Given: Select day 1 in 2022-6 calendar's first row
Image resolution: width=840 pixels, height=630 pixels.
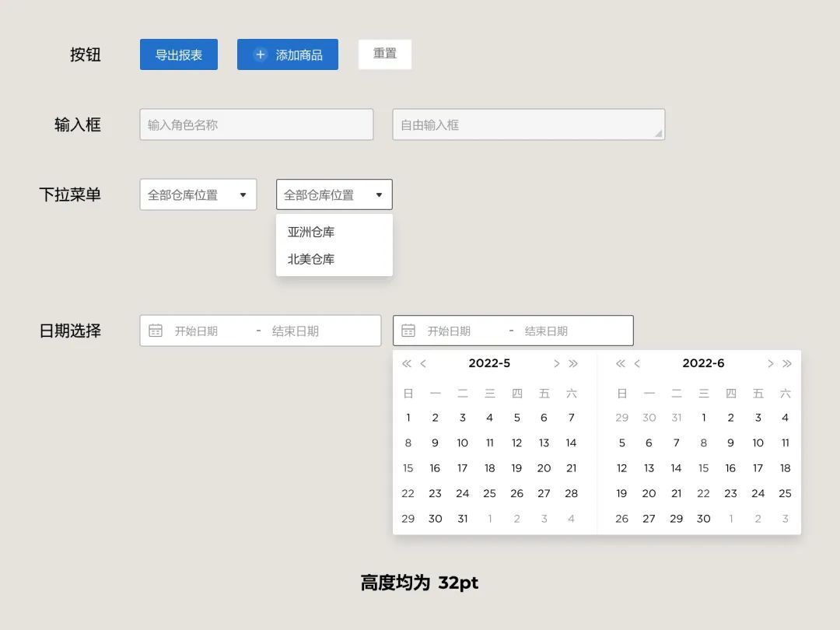Looking at the screenshot, I should pyautogui.click(x=703, y=418).
